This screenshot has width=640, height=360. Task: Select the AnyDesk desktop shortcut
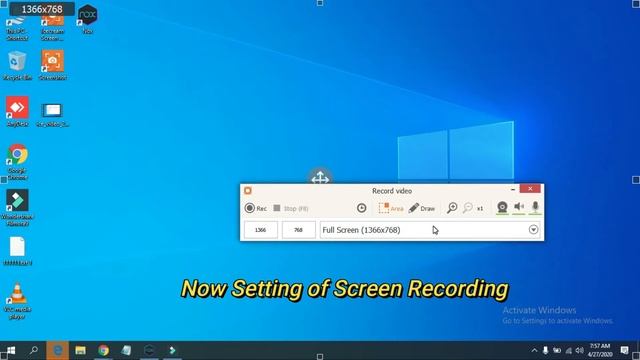[17, 111]
